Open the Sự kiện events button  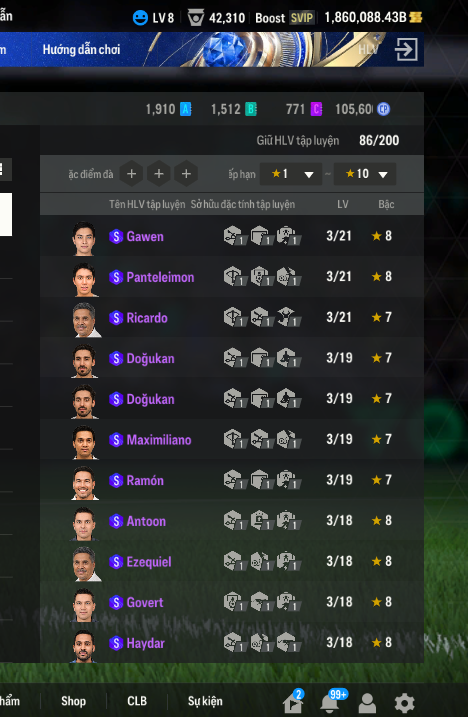pyautogui.click(x=205, y=701)
